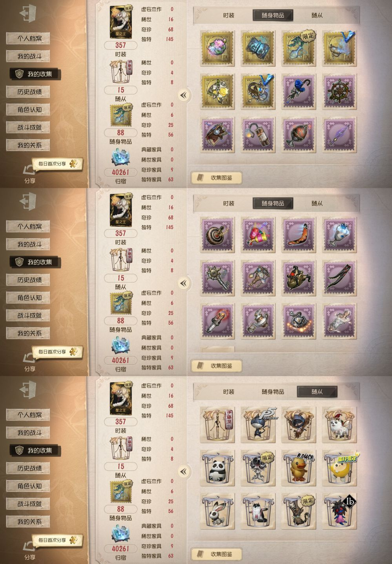Open 收集图鉴 below the pet grid
This screenshot has height=564, width=392.
(216, 554)
